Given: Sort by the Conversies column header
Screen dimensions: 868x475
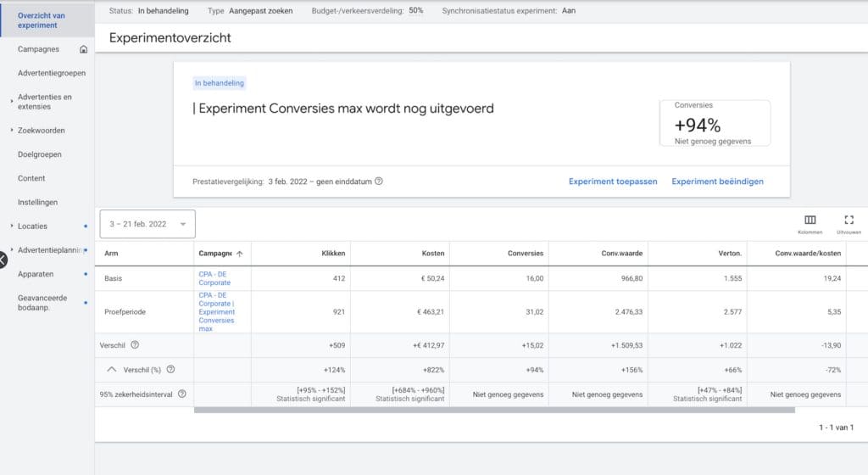Looking at the screenshot, I should [526, 254].
